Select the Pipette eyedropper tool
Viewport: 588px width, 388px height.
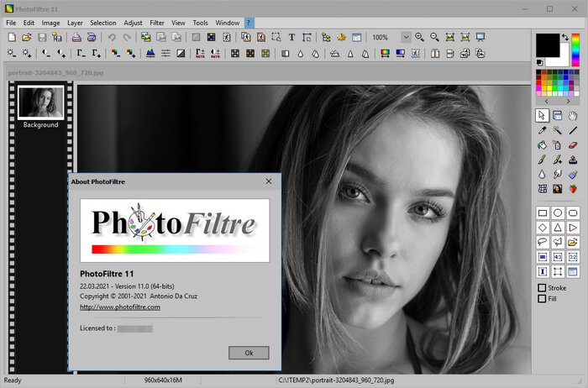coord(542,130)
